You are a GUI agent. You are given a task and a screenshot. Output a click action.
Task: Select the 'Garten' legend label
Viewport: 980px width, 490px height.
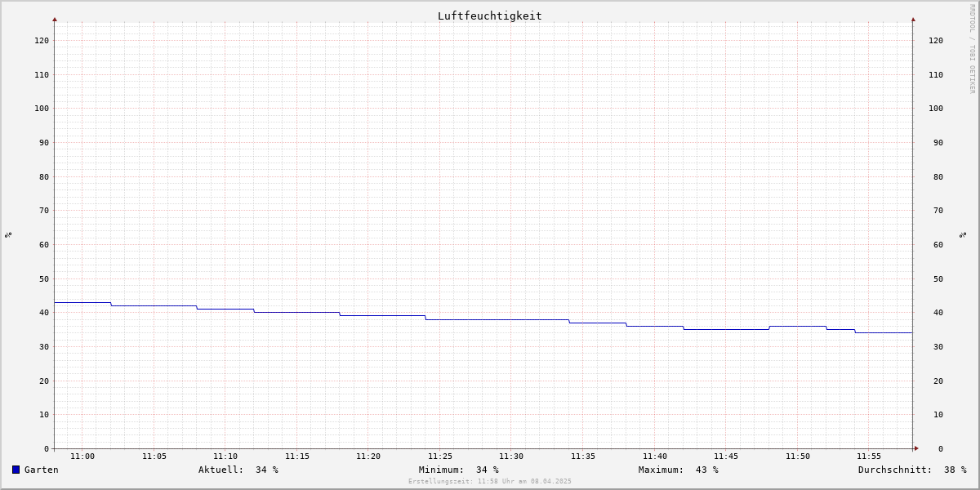[42, 470]
